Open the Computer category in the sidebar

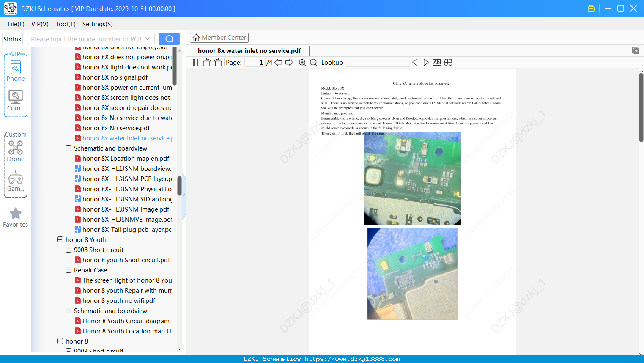coord(16,101)
